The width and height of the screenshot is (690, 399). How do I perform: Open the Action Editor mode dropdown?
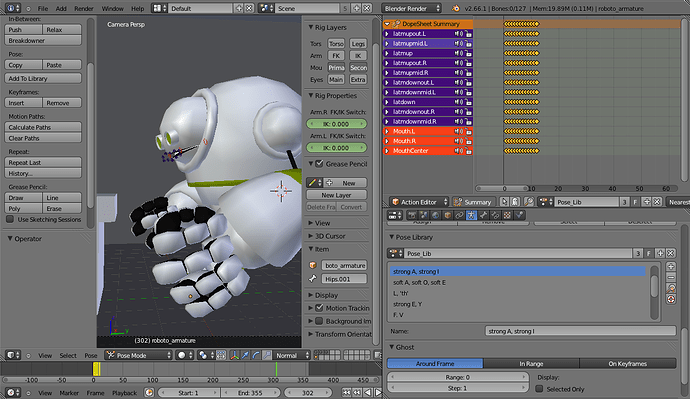tap(419, 202)
